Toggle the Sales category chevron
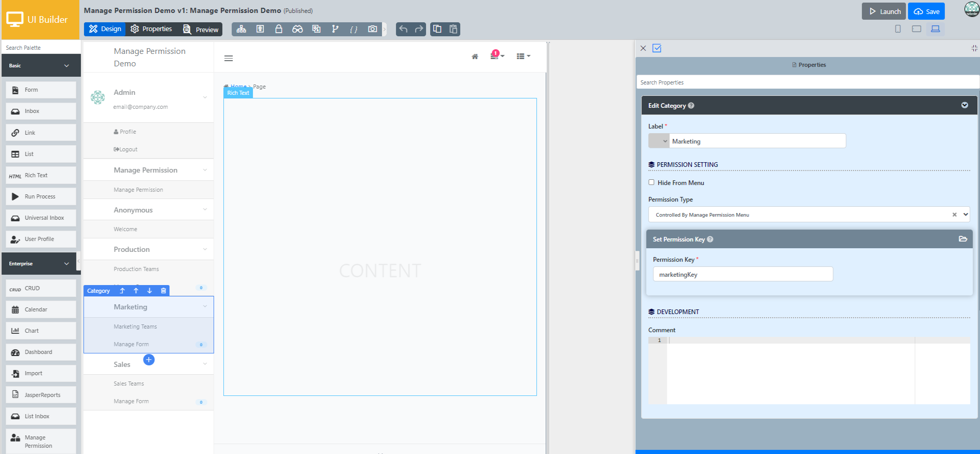 click(x=205, y=364)
